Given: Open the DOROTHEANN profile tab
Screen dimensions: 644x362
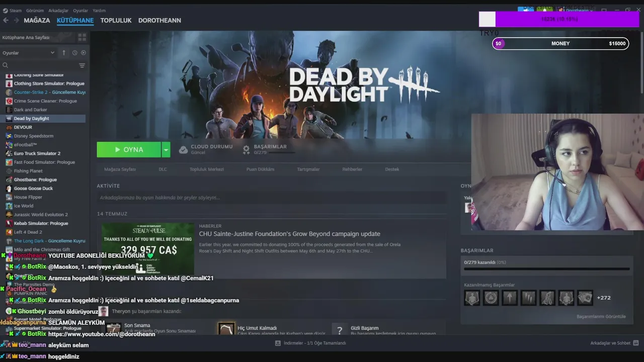Looking at the screenshot, I should coord(159,21).
